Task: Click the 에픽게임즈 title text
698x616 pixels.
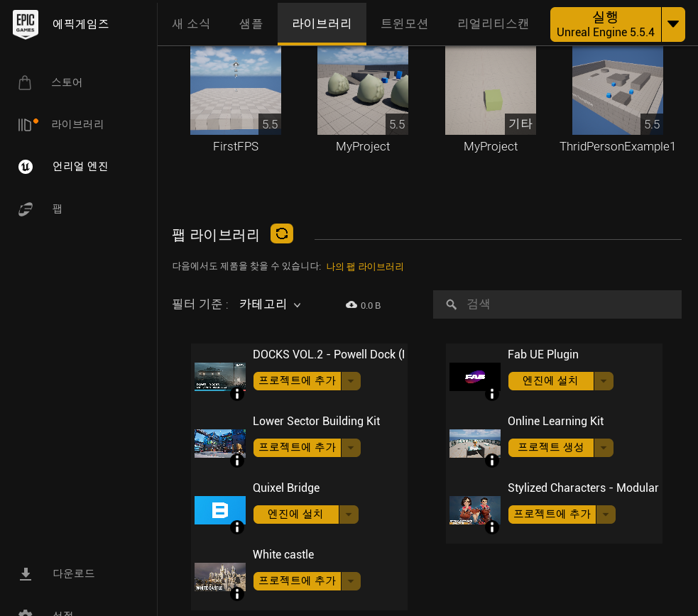Action: click(x=80, y=24)
